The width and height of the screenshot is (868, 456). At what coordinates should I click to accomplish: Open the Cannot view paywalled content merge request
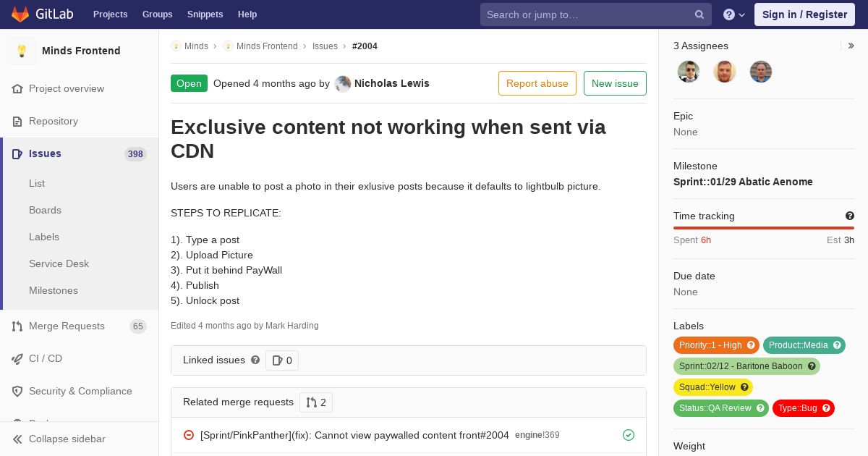pos(354,435)
